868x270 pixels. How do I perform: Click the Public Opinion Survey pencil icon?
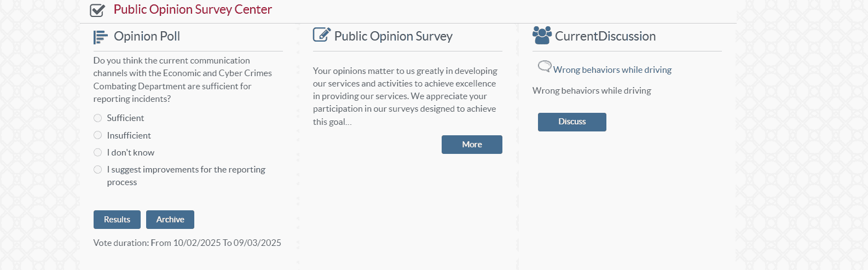pos(321,35)
